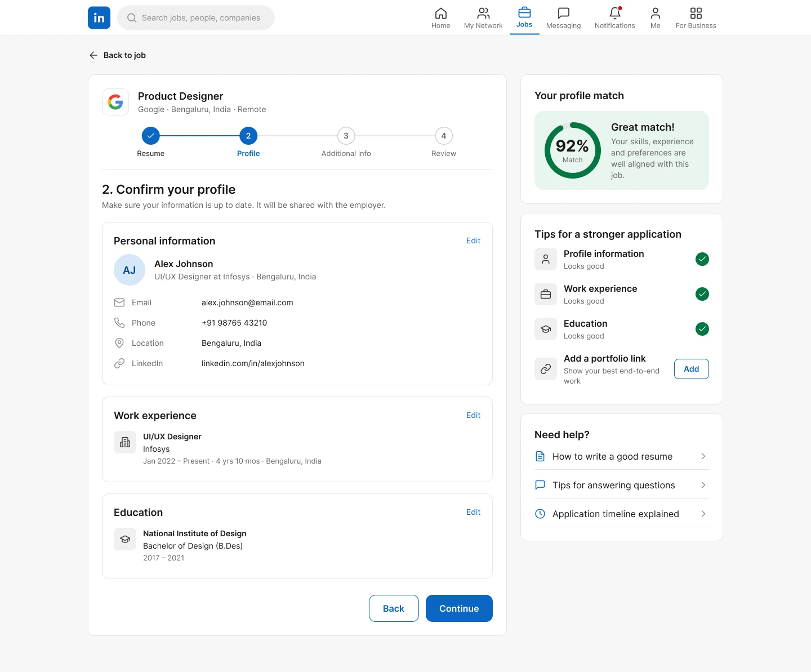Click the 92% match progress ring
The height and width of the screenshot is (672, 811).
click(x=572, y=150)
